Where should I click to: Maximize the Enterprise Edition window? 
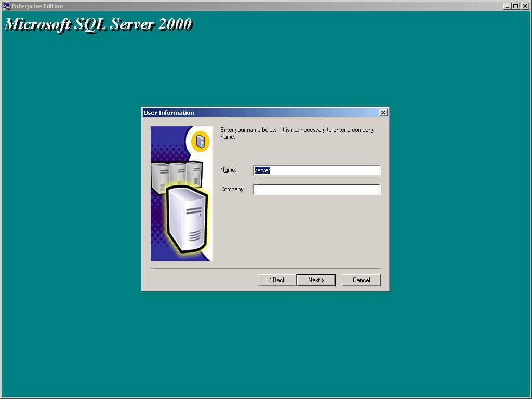click(516, 6)
